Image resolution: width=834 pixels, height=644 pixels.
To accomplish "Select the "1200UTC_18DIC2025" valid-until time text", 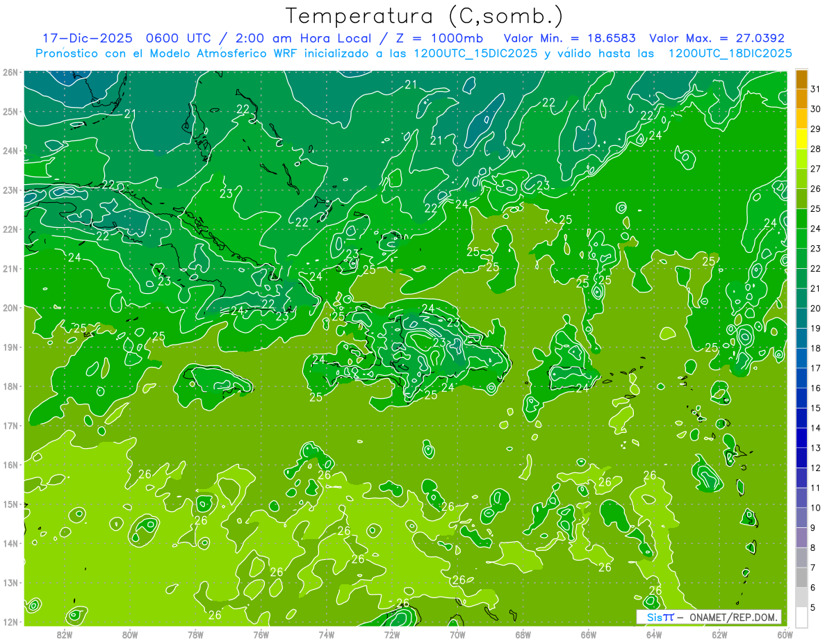I will coord(730,53).
